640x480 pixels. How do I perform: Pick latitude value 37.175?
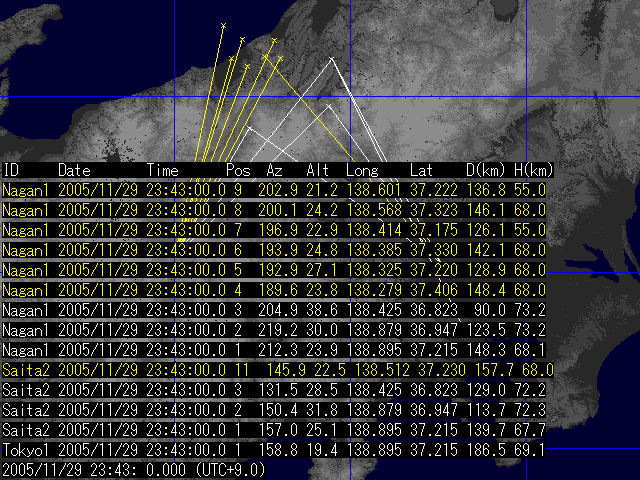click(x=434, y=230)
